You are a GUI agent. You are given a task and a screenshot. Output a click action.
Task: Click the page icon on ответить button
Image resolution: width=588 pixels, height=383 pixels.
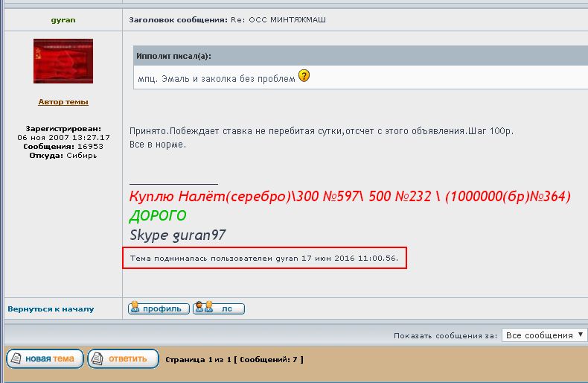pyautogui.click(x=98, y=359)
